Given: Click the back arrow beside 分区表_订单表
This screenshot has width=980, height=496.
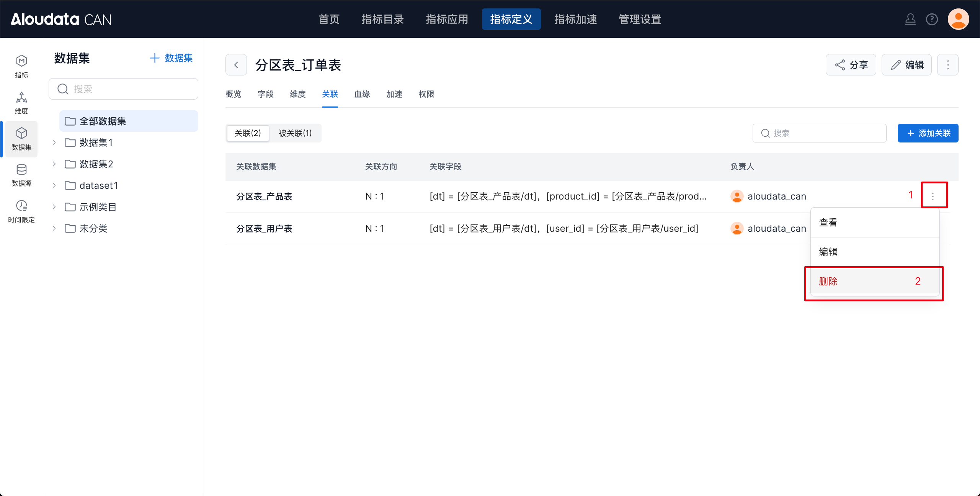Looking at the screenshot, I should [236, 65].
